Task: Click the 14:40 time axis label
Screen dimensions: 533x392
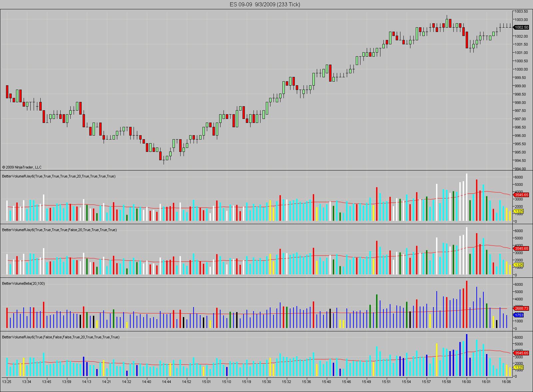Action: 147,382
